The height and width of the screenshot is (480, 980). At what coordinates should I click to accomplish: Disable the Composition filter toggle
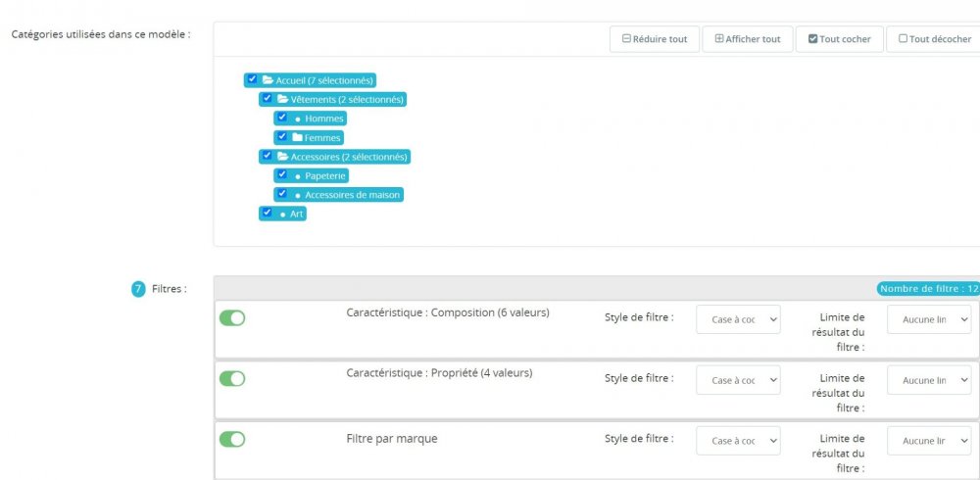tap(232, 318)
